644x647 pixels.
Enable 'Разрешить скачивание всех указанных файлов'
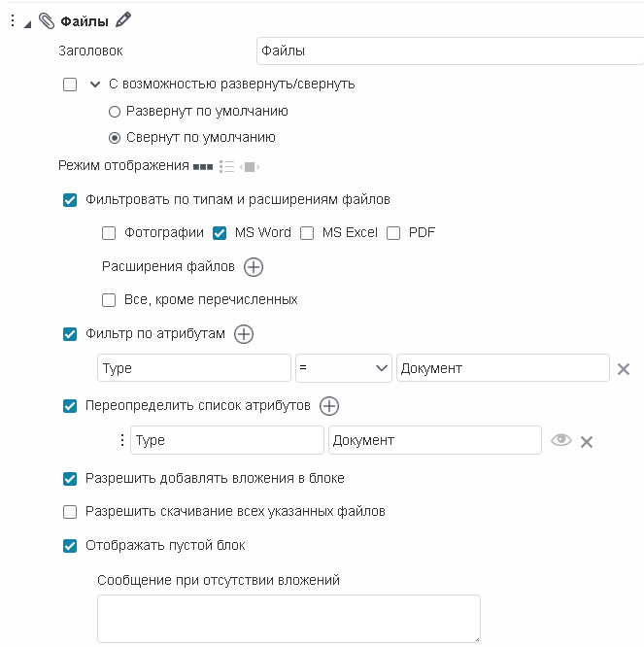pyautogui.click(x=70, y=511)
